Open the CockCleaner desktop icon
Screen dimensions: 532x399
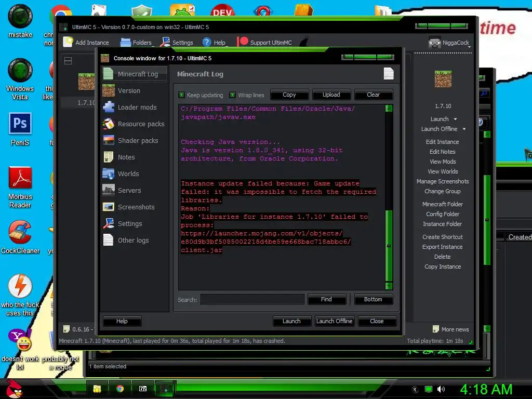(20, 237)
